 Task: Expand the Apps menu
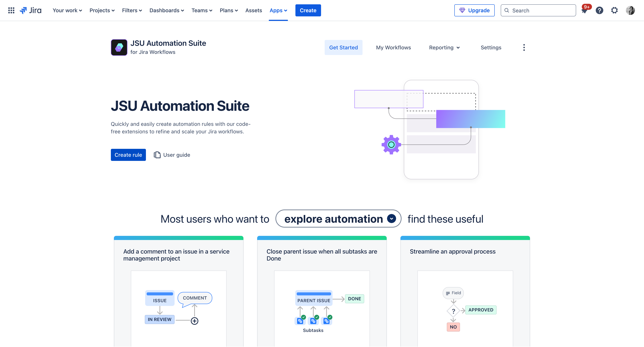point(278,10)
